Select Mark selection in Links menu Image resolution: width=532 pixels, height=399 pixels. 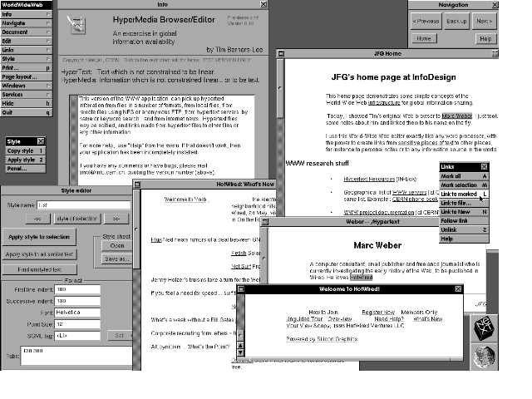coord(464,185)
